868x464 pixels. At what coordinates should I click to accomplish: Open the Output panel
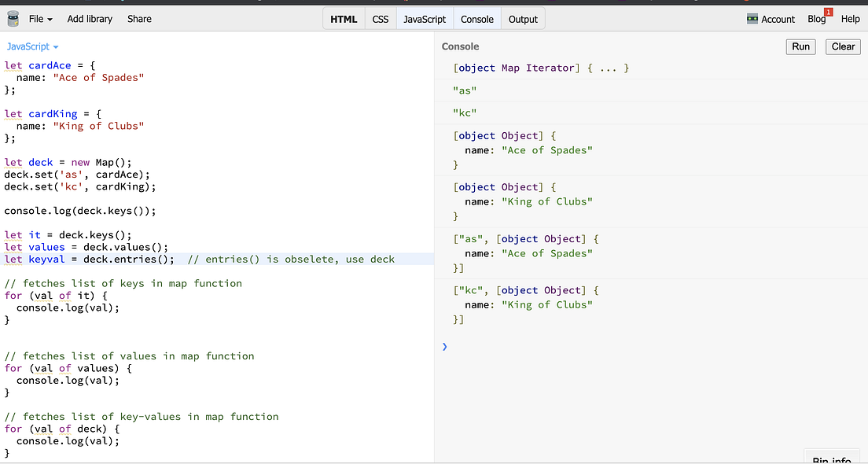pyautogui.click(x=523, y=18)
